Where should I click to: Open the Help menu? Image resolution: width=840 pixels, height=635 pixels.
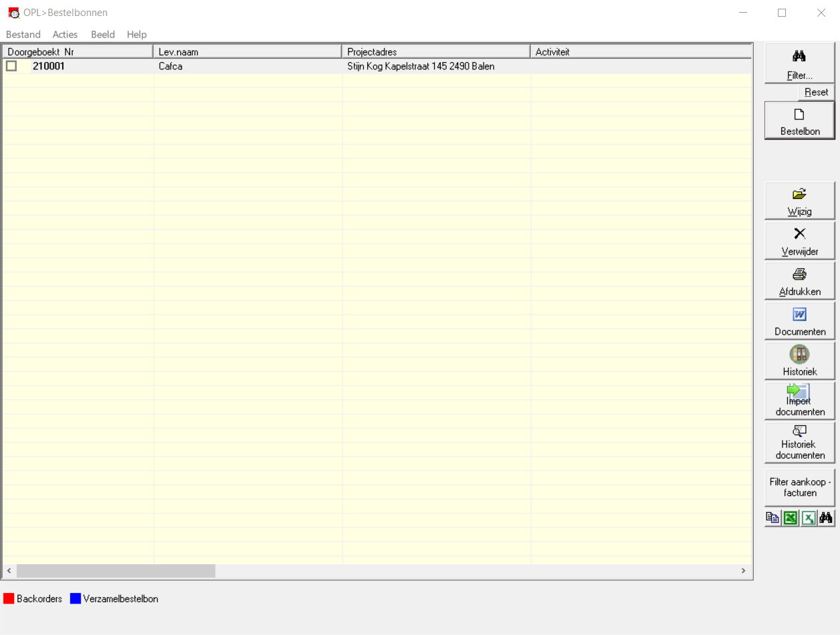137,35
